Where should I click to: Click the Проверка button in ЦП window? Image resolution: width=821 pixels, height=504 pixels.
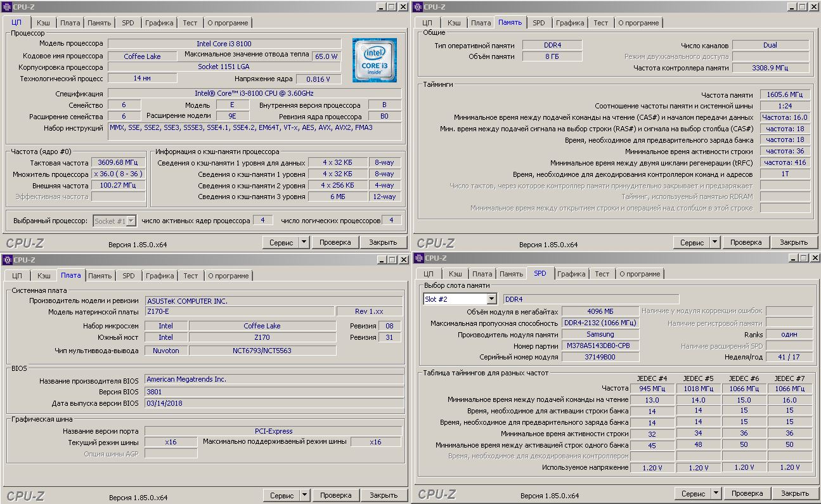(x=335, y=242)
